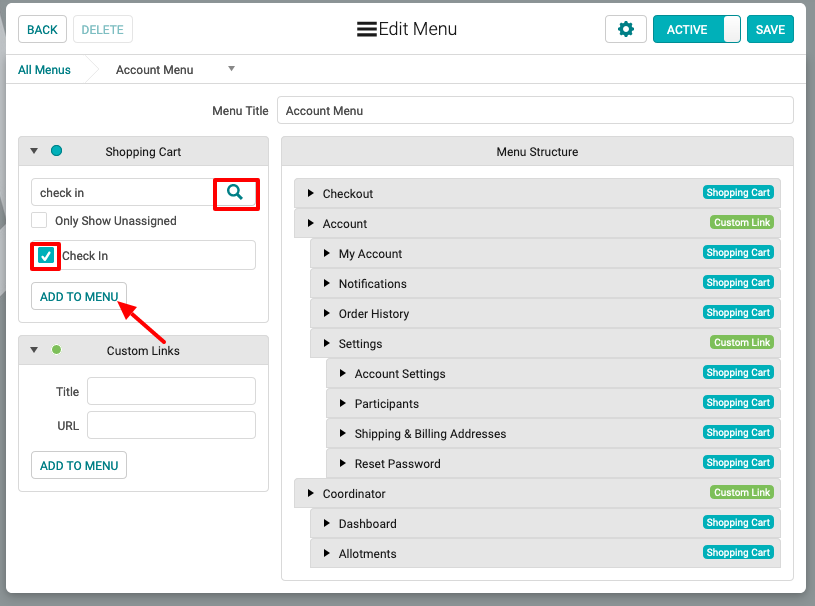Click ADD TO MENU in Custom Links
The width and height of the screenshot is (815, 606).
tap(79, 465)
